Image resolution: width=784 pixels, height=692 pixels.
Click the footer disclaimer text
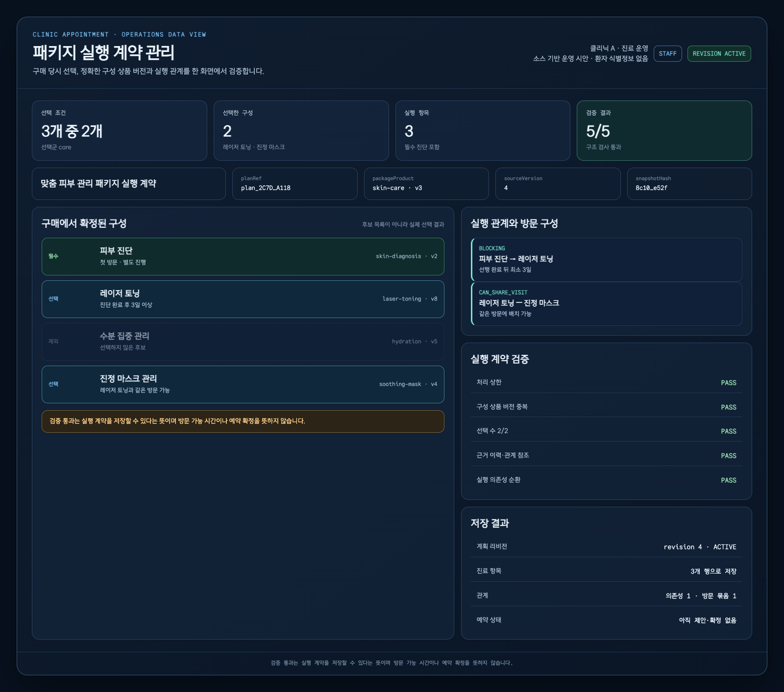(x=392, y=663)
